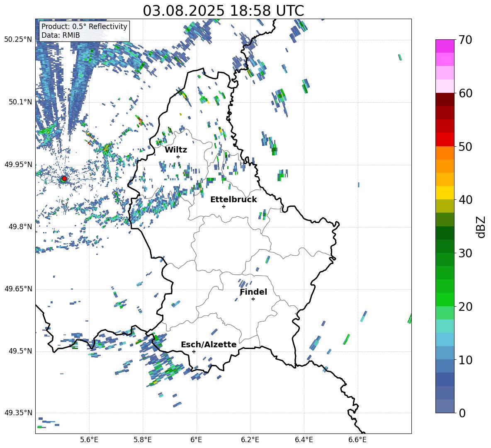The width and height of the screenshot is (491, 448).
Task: Click the 20 value on the colorbar
Action: click(466, 307)
